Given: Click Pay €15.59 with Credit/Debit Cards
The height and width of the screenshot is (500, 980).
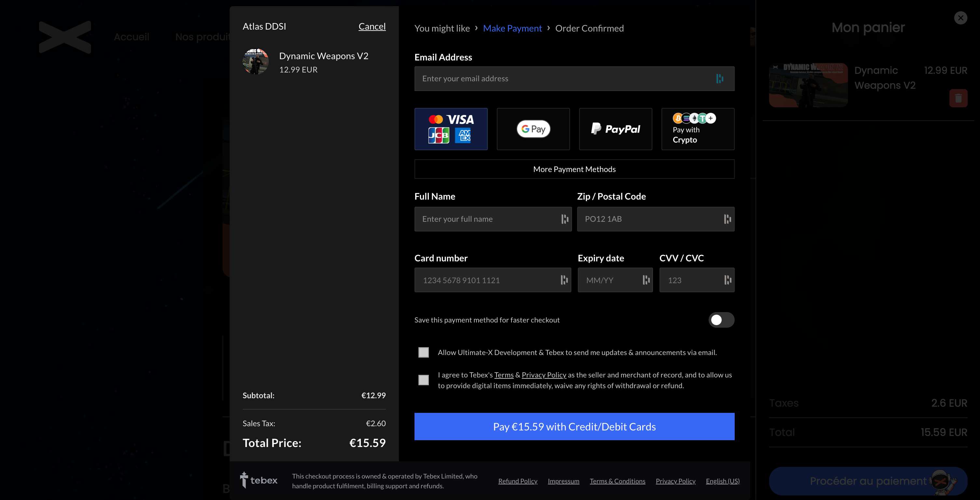Looking at the screenshot, I should point(574,427).
